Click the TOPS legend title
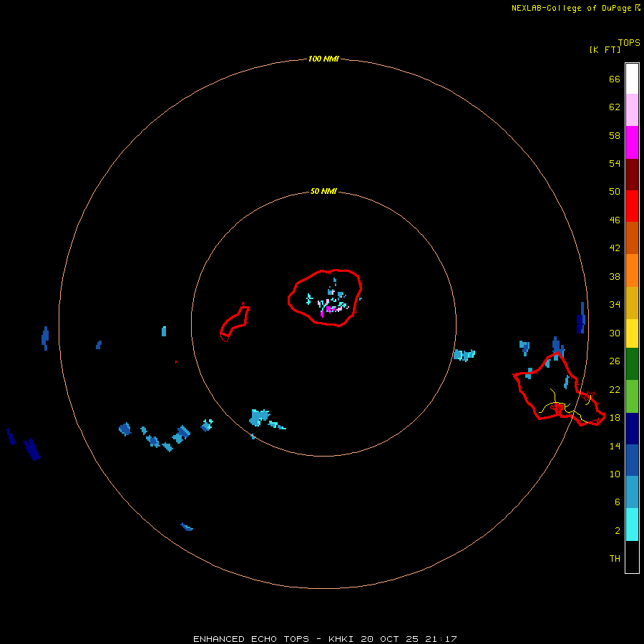The width and height of the screenshot is (644, 644). (629, 42)
